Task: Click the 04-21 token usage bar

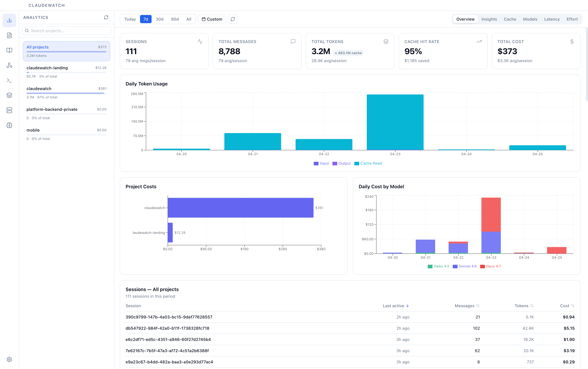Action: pyautogui.click(x=253, y=142)
